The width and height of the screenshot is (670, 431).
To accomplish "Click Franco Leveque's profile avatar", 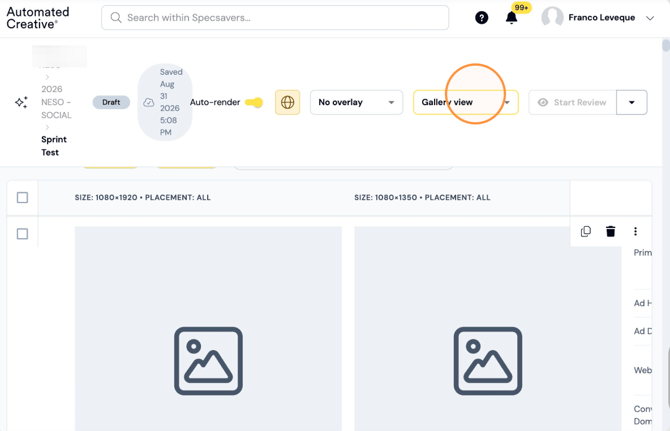I will click(x=552, y=18).
